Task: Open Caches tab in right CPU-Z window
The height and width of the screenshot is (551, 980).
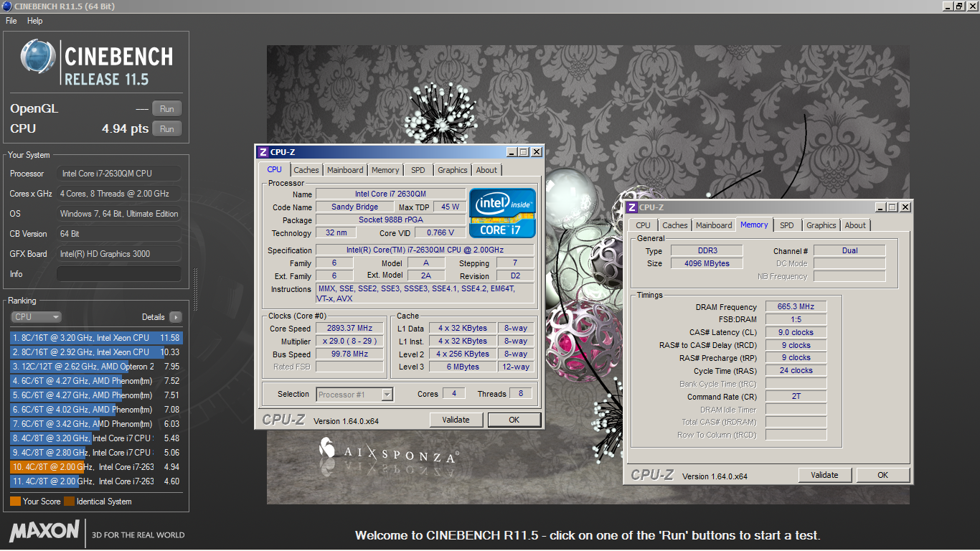Action: click(675, 225)
